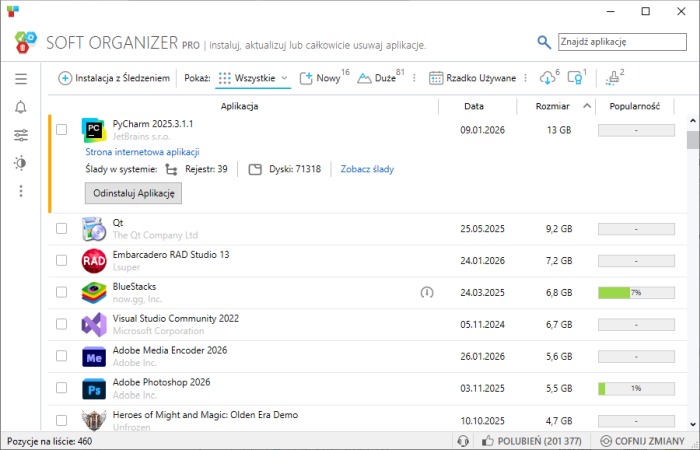
Task: Click the search magnifier icon
Action: [543, 42]
